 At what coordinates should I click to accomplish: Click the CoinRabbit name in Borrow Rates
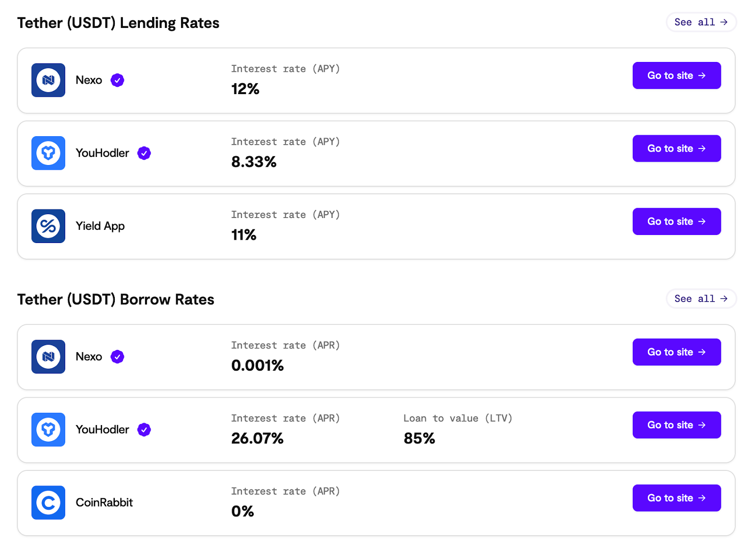click(104, 503)
